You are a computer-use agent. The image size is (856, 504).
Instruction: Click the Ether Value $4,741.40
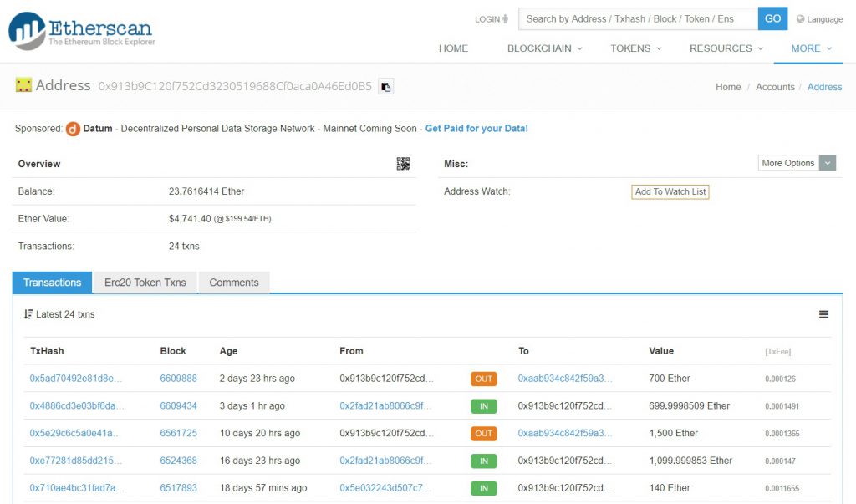(190, 218)
